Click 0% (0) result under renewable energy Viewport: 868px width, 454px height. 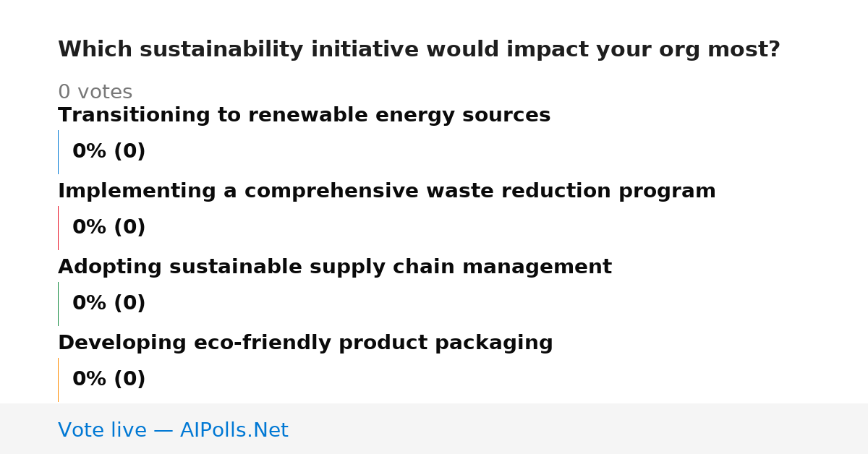pyautogui.click(x=109, y=152)
